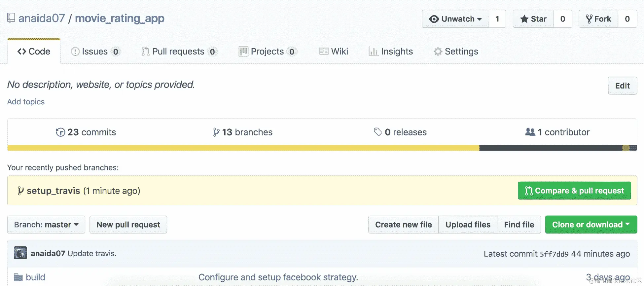Expand the Branch: master selector

click(46, 225)
